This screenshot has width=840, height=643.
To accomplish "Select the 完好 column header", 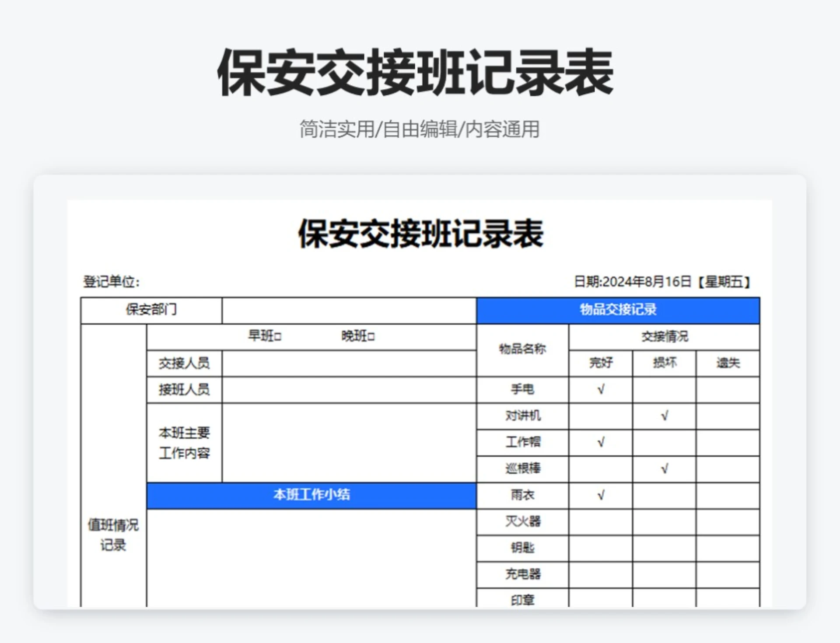I will tap(601, 363).
